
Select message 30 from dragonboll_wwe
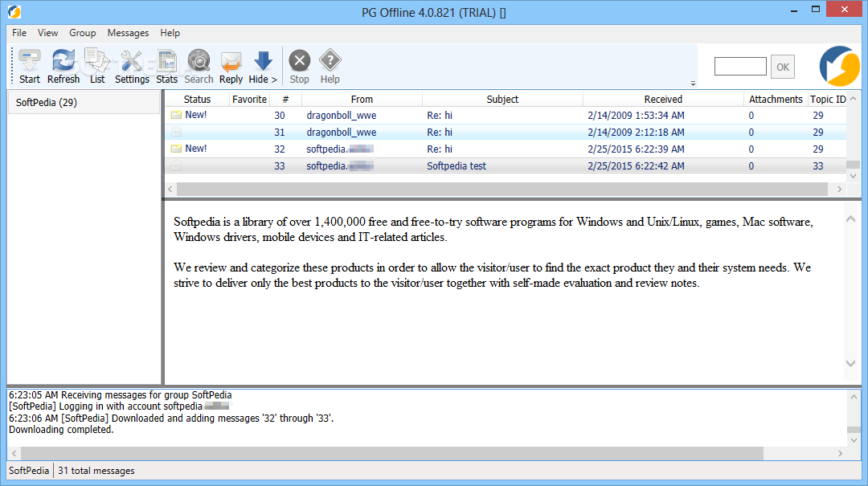pyautogui.click(x=506, y=115)
